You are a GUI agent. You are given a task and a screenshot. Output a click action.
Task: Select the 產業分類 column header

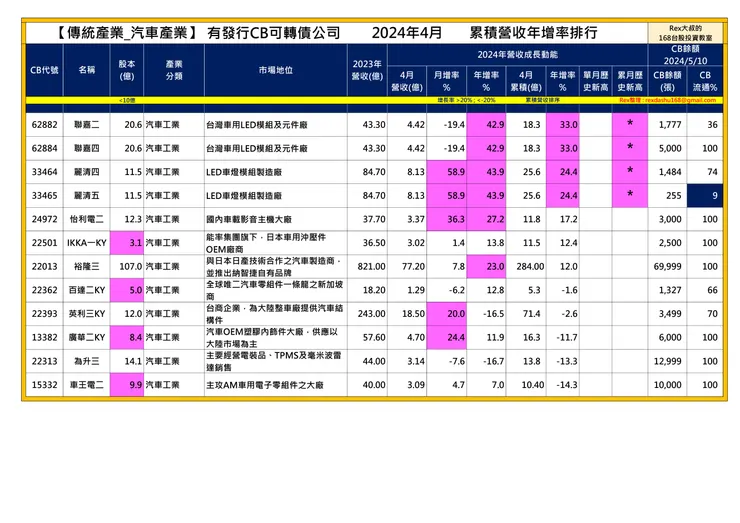[x=174, y=70]
